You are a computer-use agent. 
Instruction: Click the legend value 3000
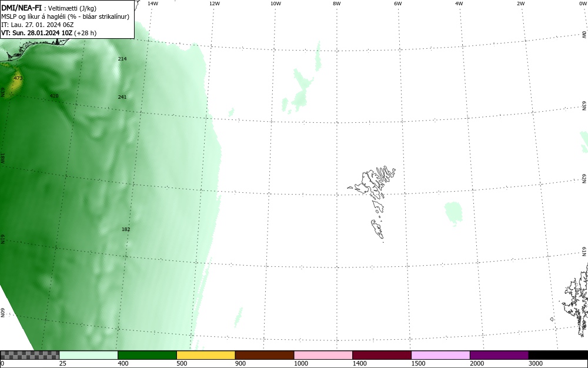pyautogui.click(x=536, y=363)
